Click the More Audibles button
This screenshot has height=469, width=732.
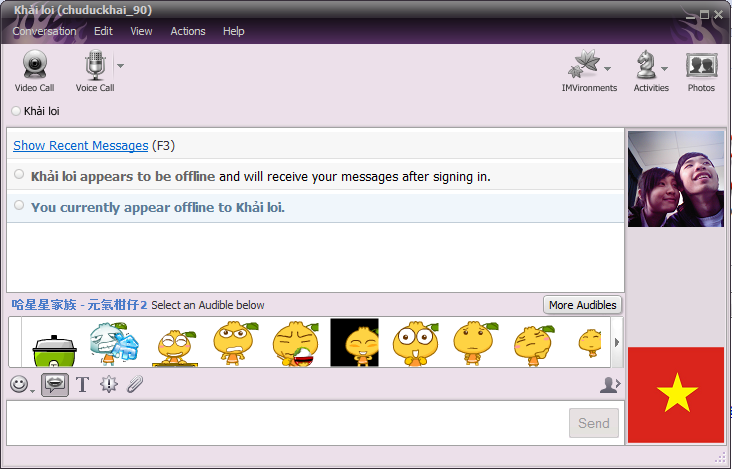(583, 305)
